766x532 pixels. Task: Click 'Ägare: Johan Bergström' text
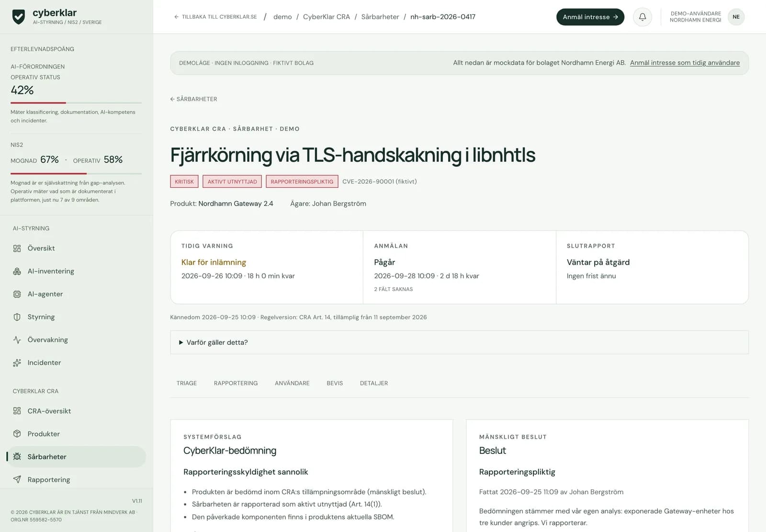pyautogui.click(x=328, y=204)
